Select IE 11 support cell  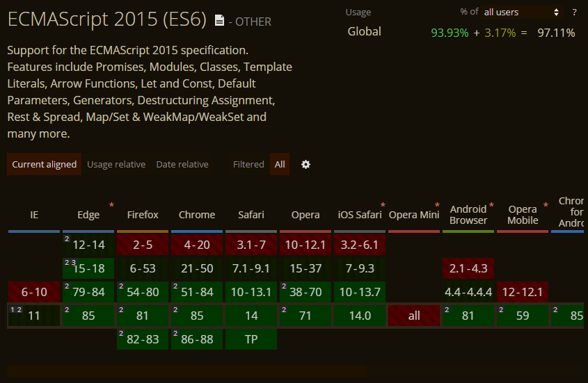point(34,316)
